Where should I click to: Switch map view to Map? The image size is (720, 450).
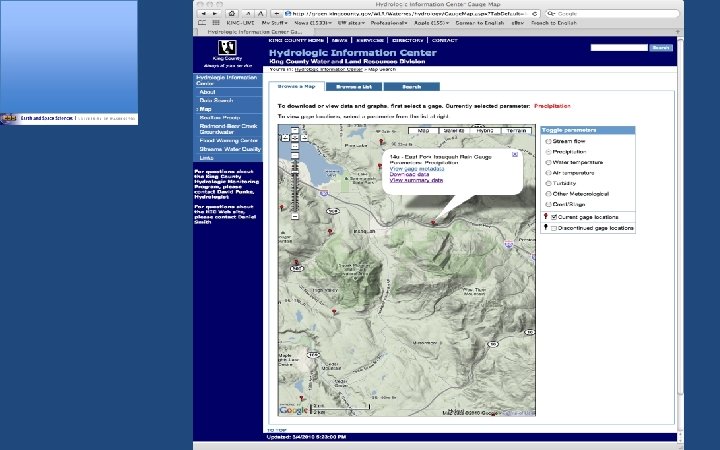tap(423, 131)
